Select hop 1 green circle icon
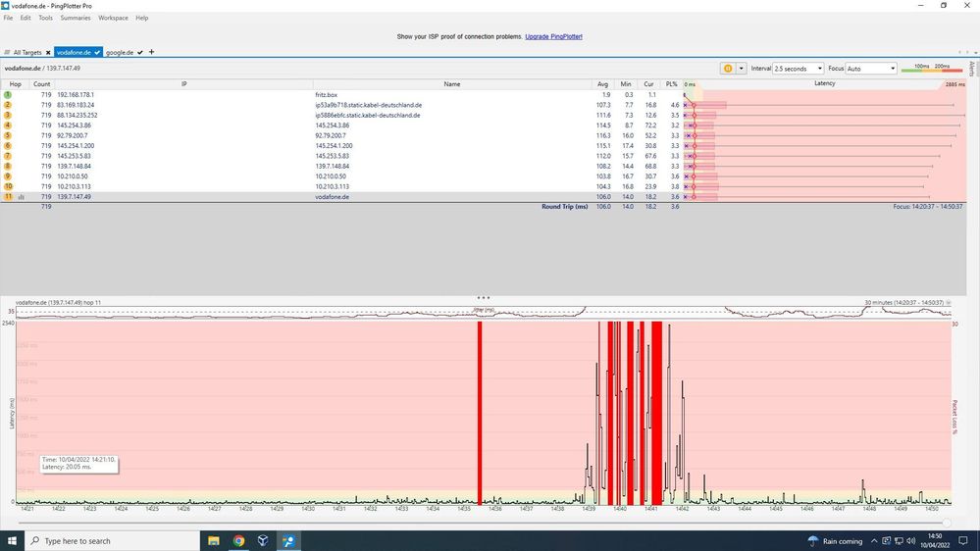Screen dimensions: 980x551 (8, 95)
